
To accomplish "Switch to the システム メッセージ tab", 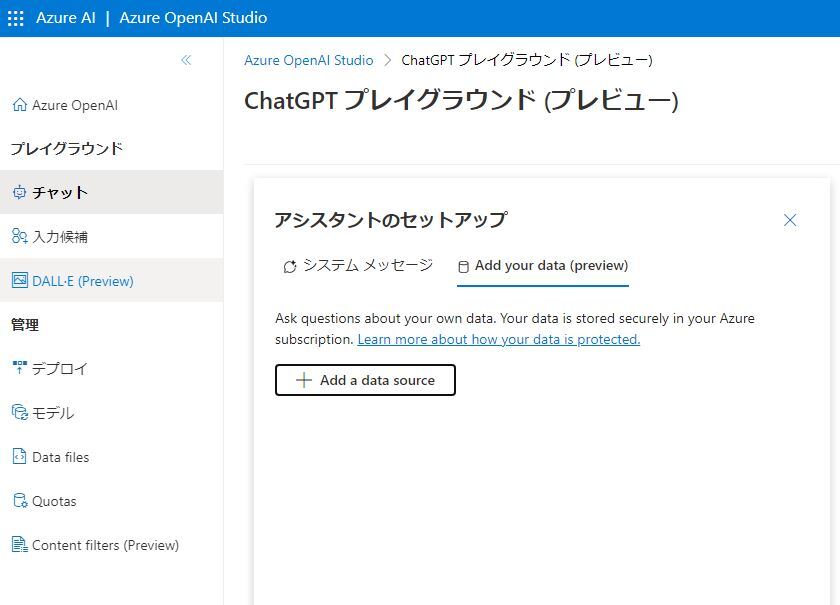I will tap(358, 265).
